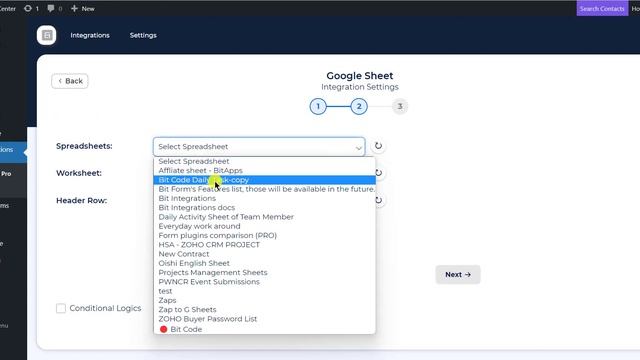Select 'Bit Integrations' spreadsheet option
640x360 pixels.
click(x=264, y=198)
